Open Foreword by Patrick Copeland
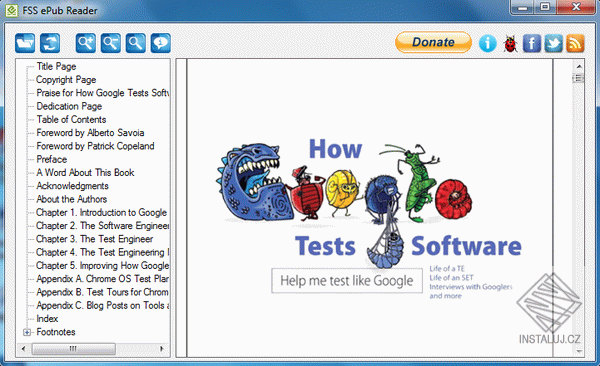Viewport: 600px width, 366px height. (x=95, y=146)
